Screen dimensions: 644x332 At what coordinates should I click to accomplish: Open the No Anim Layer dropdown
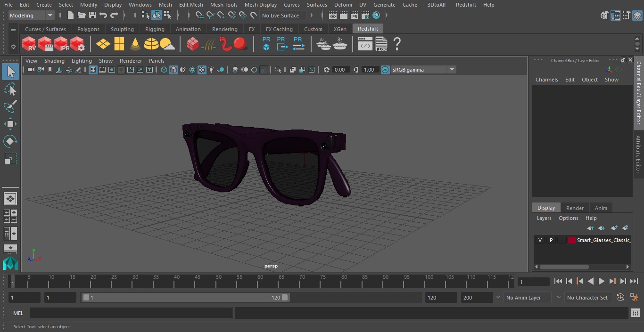tap(528, 298)
